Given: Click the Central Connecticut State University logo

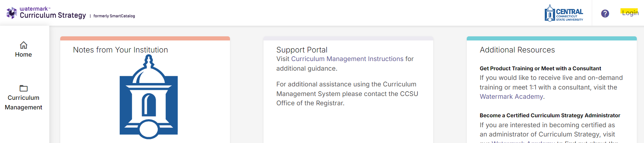Looking at the screenshot, I should tap(564, 13).
